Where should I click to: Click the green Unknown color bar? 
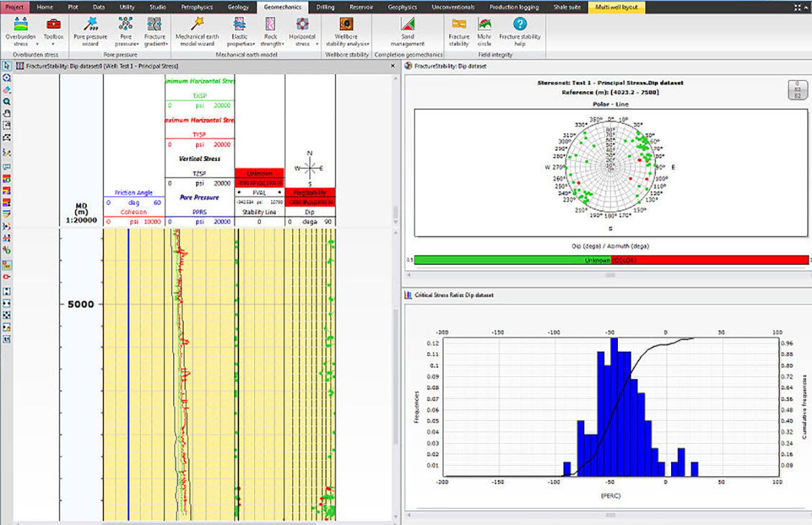coord(512,260)
